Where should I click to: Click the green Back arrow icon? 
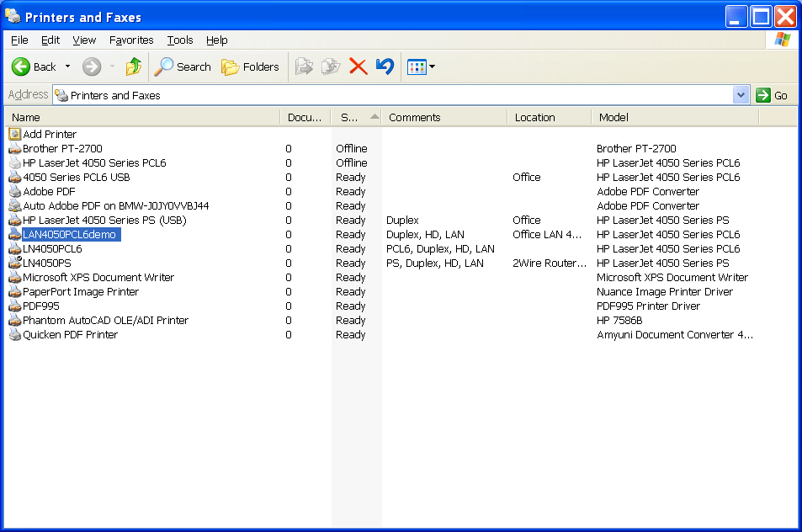tap(21, 66)
